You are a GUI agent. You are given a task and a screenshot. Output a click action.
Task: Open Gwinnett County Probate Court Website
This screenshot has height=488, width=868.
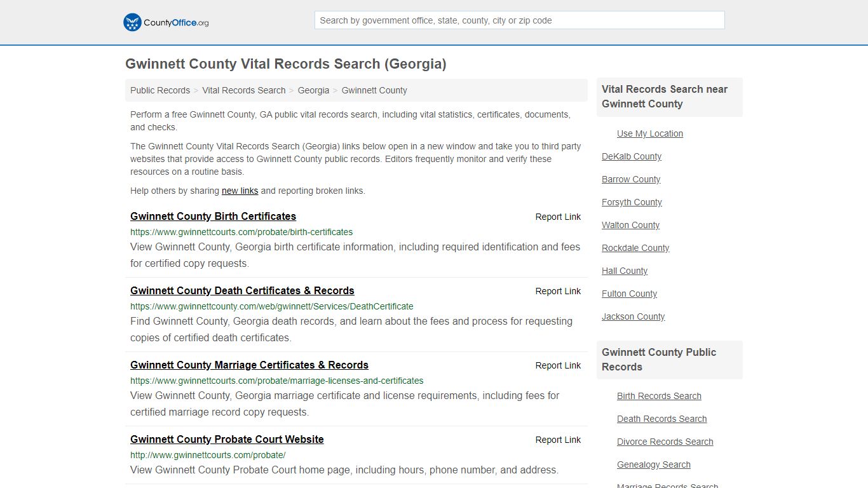click(x=227, y=439)
